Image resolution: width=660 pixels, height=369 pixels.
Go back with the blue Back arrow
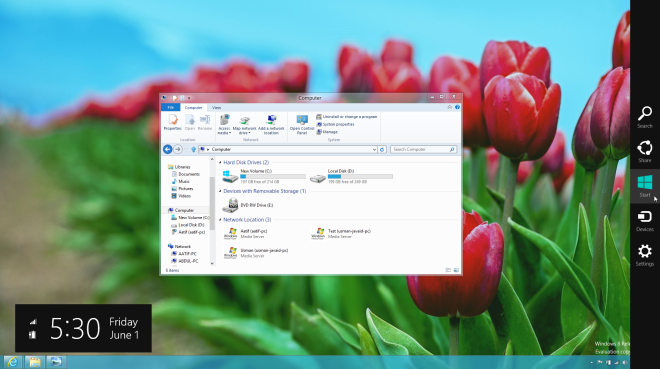168,149
